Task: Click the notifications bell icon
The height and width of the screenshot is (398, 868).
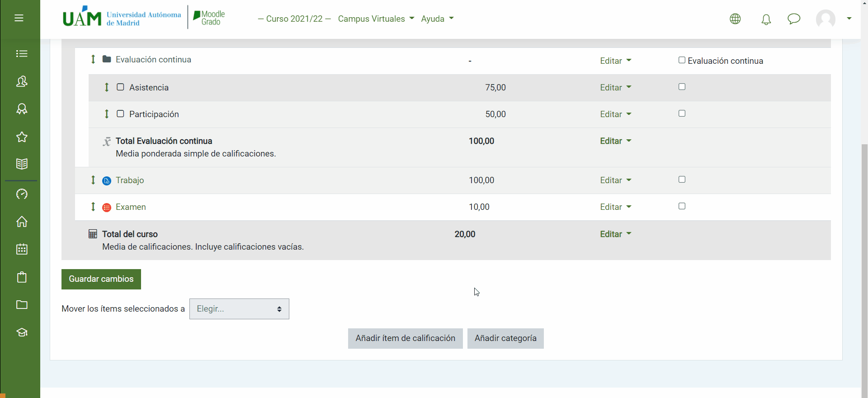Action: pos(766,19)
